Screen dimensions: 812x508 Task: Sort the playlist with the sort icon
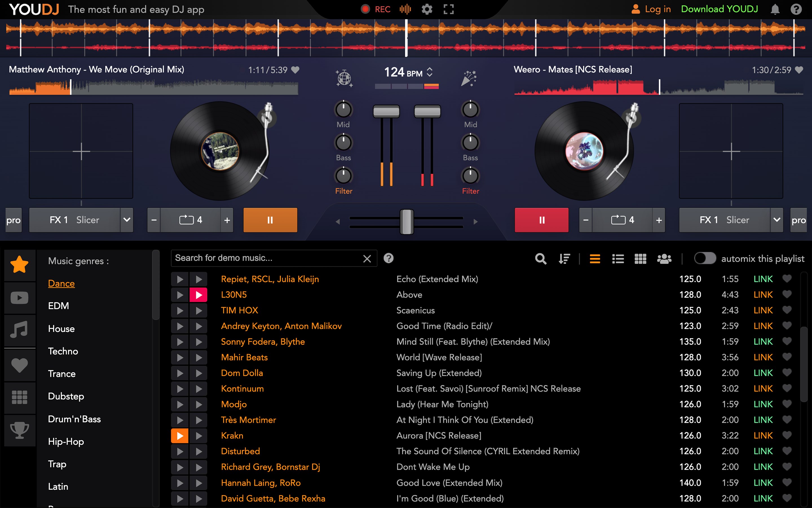(x=564, y=259)
